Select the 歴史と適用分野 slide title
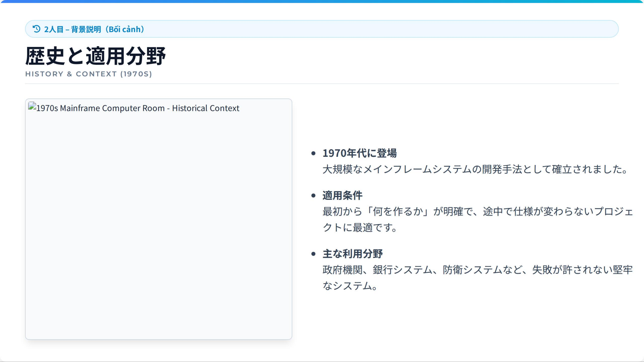The width and height of the screenshot is (644, 362). (x=95, y=56)
